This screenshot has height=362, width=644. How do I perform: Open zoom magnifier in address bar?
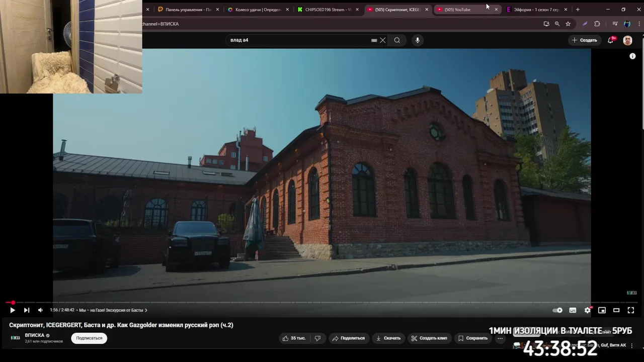[557, 24]
